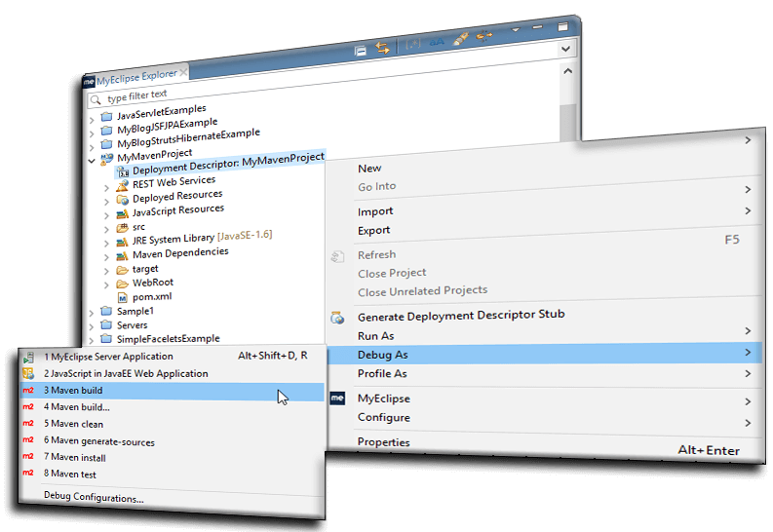The image size is (773, 532).
Task: Expand the Maven Dependencies node
Action: 106,256
